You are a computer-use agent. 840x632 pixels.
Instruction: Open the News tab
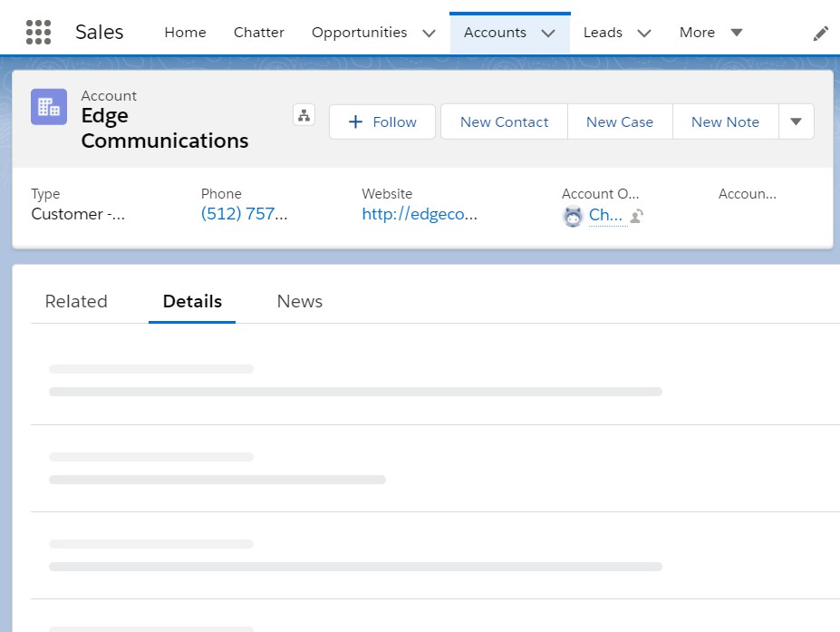(299, 302)
